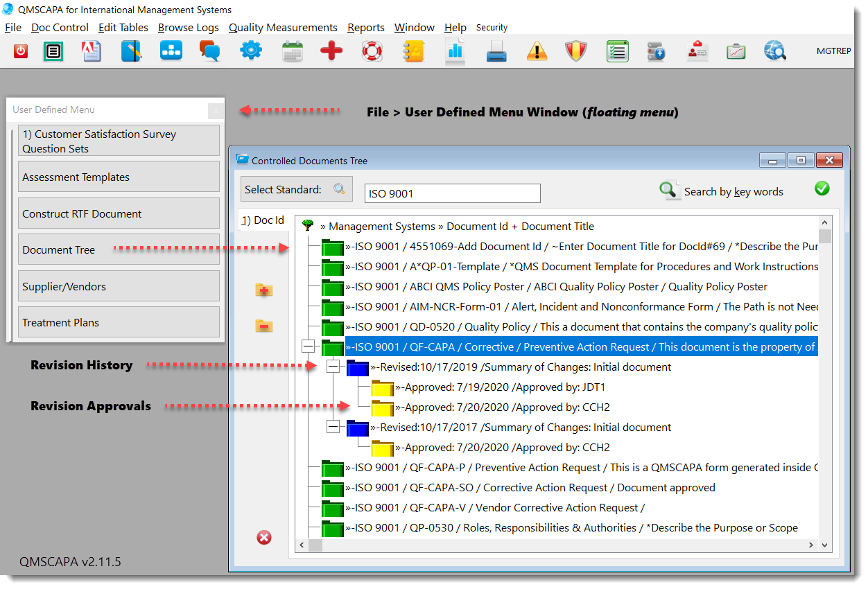
Task: Click the globe search icon on the toolbar
Action: tap(775, 50)
